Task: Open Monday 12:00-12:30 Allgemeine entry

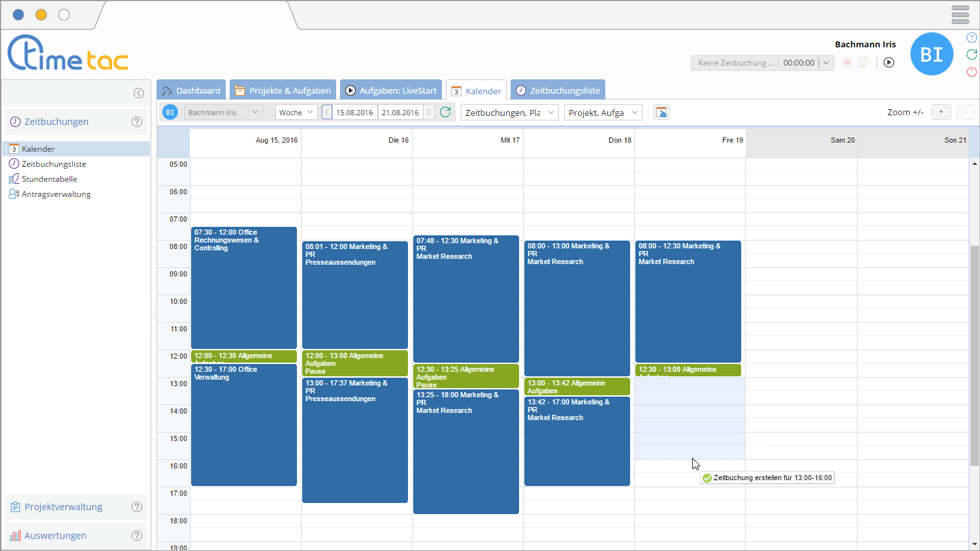Action: (244, 356)
